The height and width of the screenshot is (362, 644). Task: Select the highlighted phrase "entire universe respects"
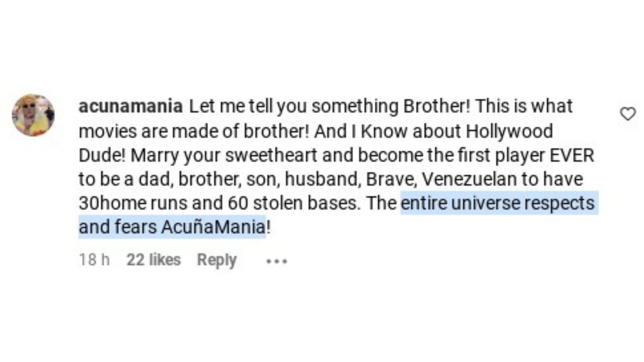point(498,203)
